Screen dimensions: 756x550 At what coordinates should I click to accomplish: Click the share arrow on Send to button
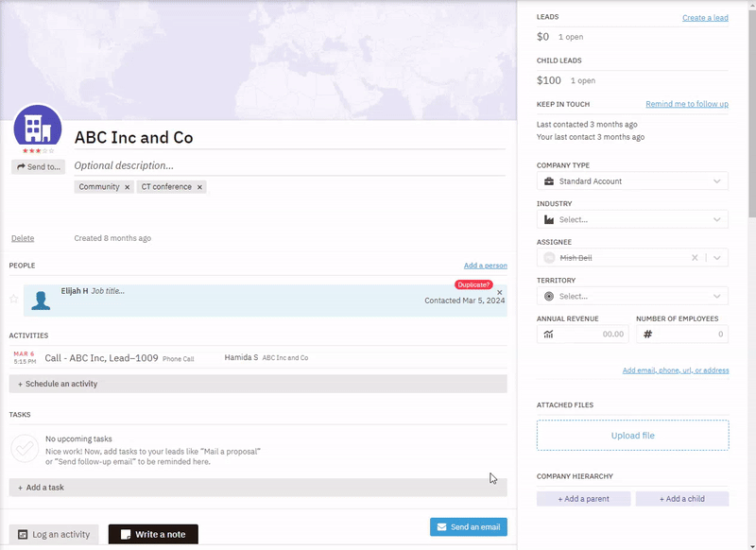[23, 166]
